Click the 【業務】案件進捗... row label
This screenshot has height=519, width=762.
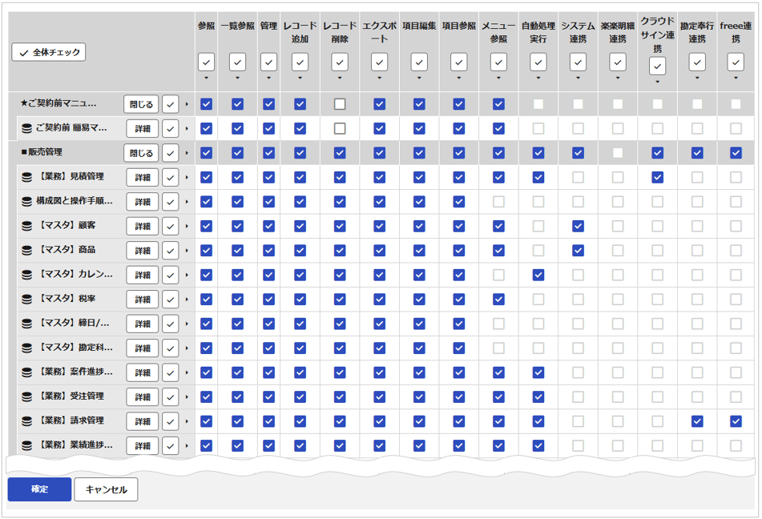[75, 372]
